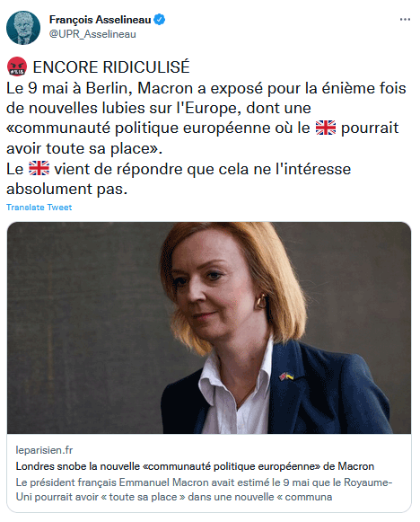Open the "Londres snobe" article headline
The width and height of the screenshot is (420, 522).
tap(195, 466)
